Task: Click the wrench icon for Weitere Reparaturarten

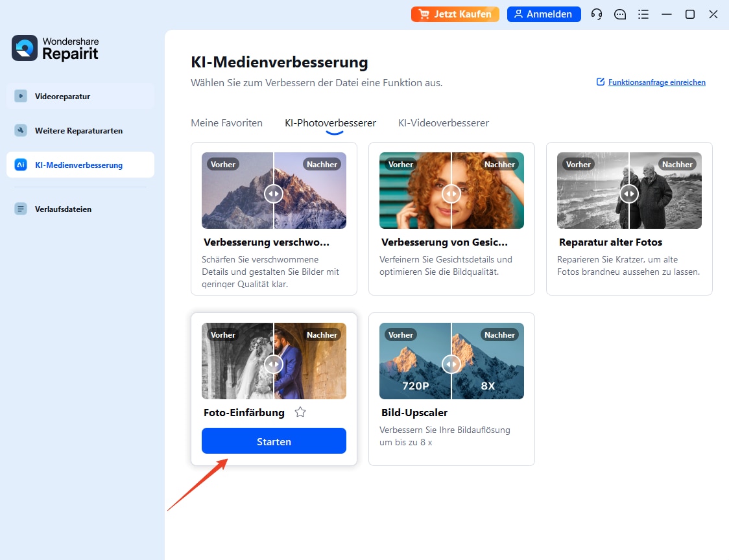Action: pyautogui.click(x=21, y=131)
